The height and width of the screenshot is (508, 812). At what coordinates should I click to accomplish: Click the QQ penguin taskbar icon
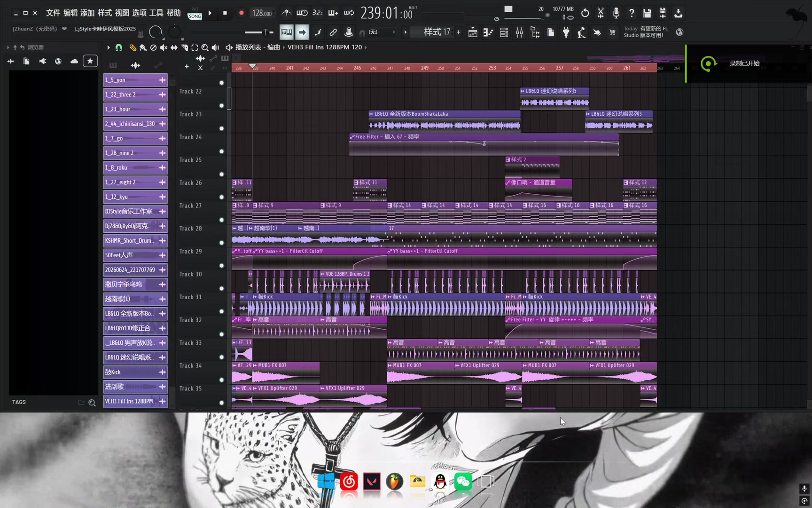click(x=440, y=482)
